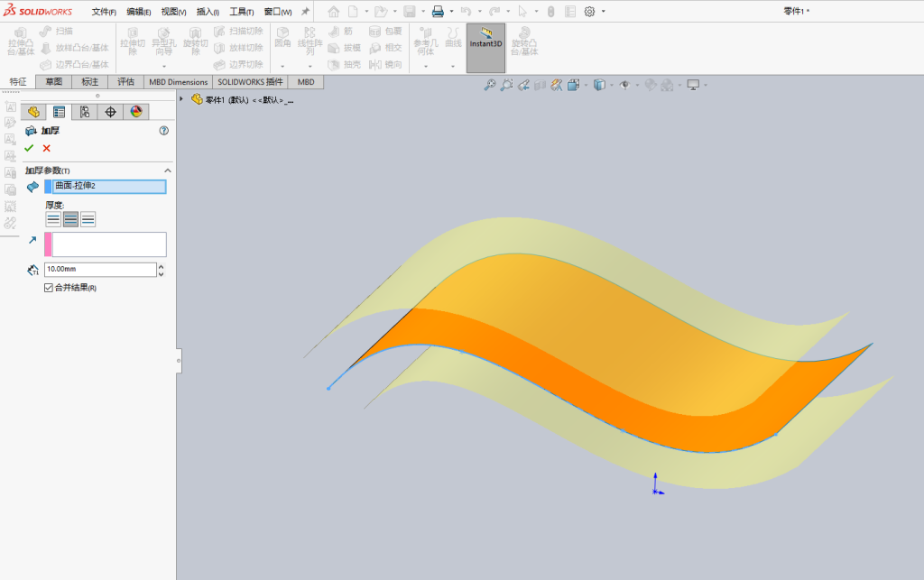
Task: Click the Zoom to Fit magnifier icon
Action: (490, 86)
